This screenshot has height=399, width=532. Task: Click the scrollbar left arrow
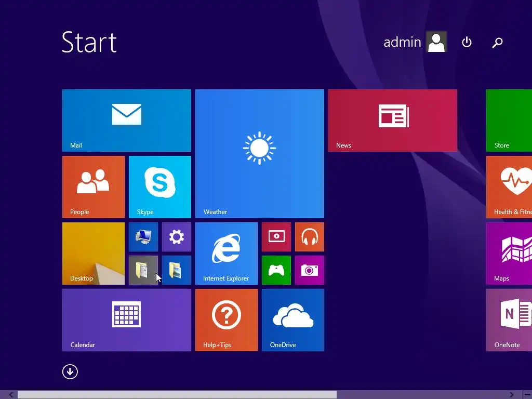coord(11,395)
